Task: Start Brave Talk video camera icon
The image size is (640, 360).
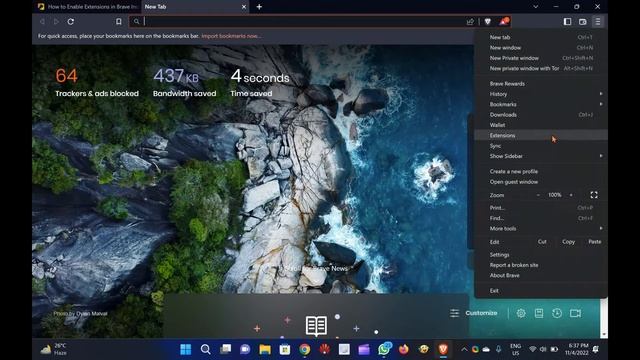Action: 576,313
